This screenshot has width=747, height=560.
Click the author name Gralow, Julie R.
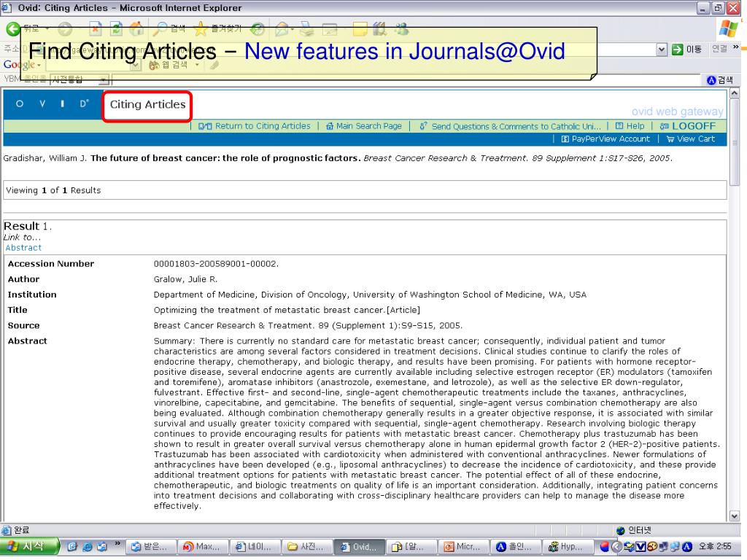pyautogui.click(x=185, y=279)
